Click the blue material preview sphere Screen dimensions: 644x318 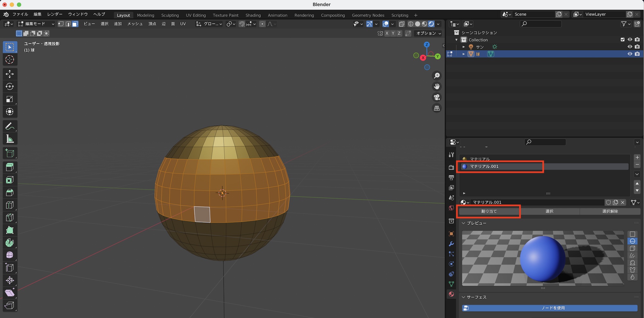[543, 258]
